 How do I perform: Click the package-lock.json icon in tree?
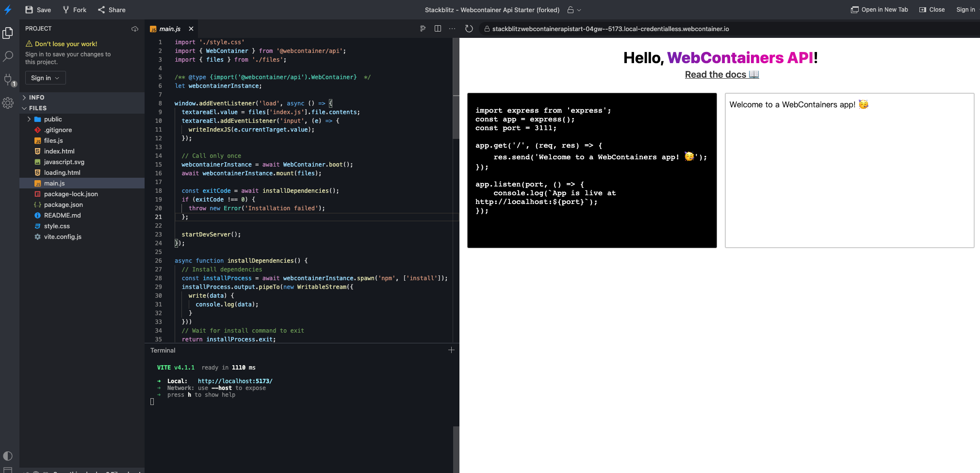click(37, 194)
